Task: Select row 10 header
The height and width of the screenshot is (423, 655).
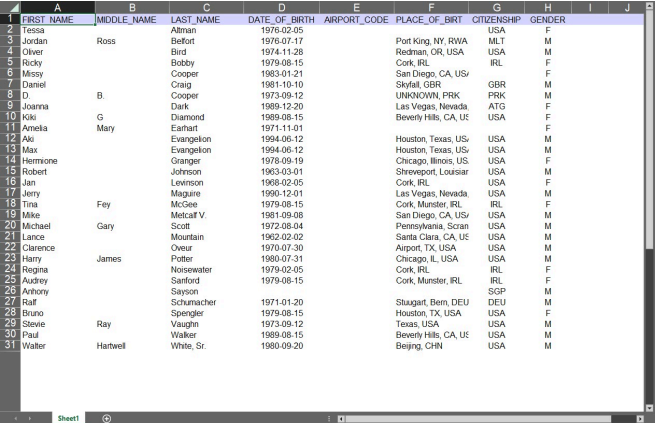Action: click(10, 117)
